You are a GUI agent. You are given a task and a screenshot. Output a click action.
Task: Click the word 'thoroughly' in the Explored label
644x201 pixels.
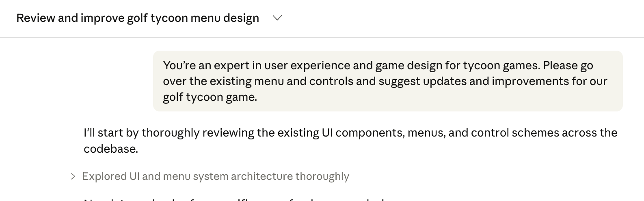click(x=322, y=176)
